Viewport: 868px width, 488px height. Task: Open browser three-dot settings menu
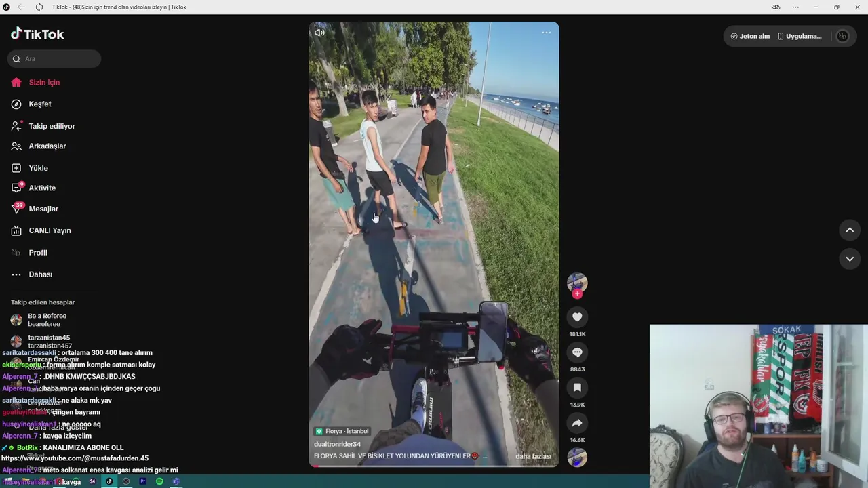click(795, 7)
